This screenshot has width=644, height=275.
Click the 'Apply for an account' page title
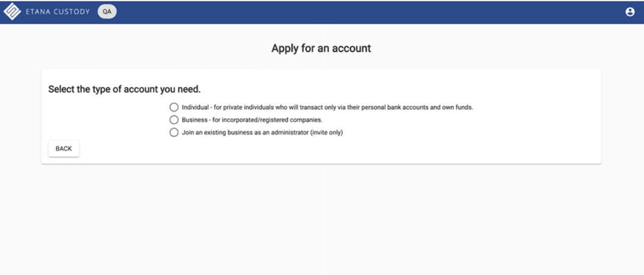(x=321, y=49)
